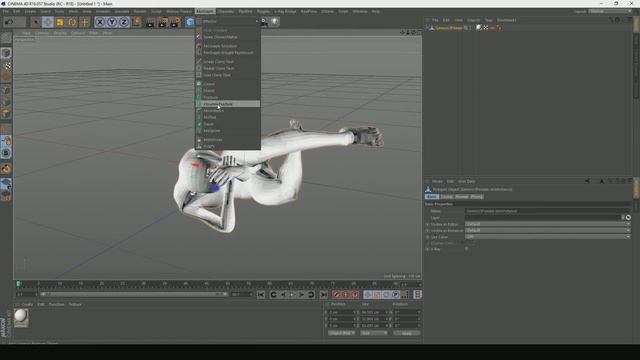Toggle the X axis lock
The width and height of the screenshot is (640, 360).
point(100,22)
